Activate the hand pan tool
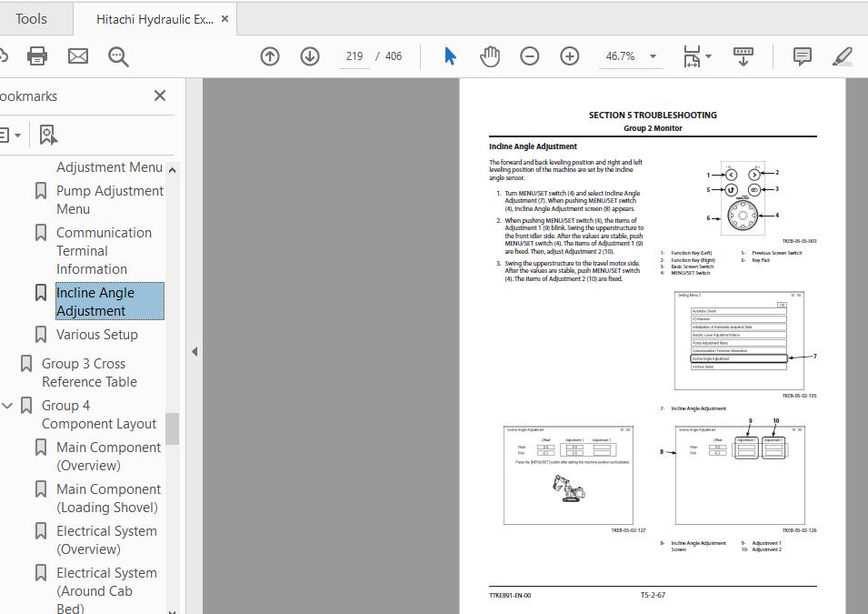The height and width of the screenshot is (614, 868). [x=490, y=56]
